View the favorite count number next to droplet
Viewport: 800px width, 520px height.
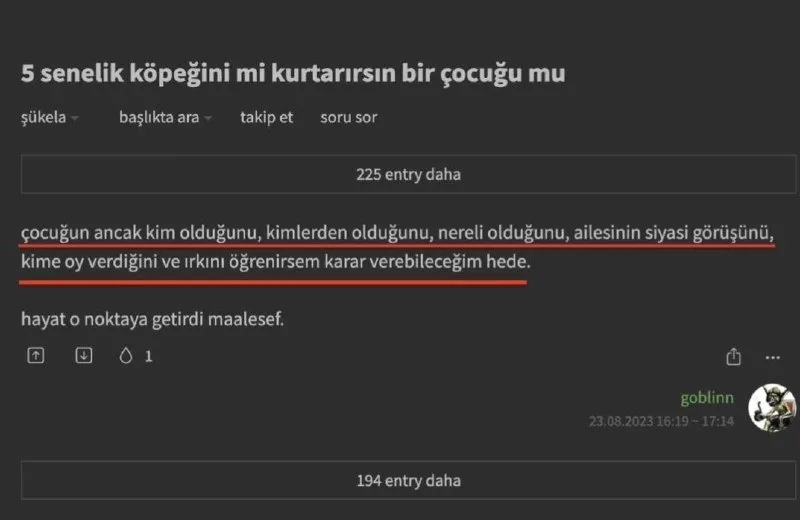coord(149,355)
